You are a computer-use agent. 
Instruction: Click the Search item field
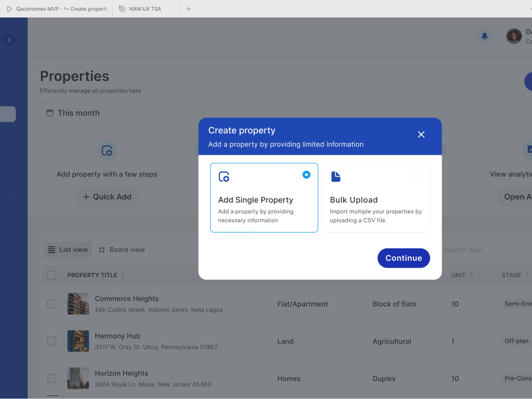point(486,250)
